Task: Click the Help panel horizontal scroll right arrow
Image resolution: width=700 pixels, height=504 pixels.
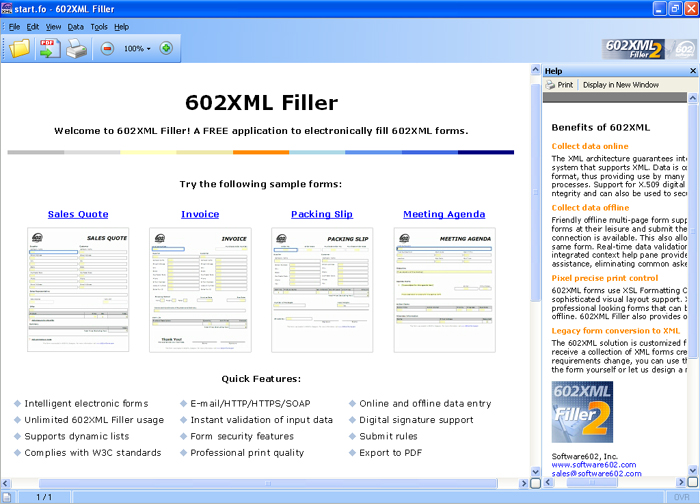Action: (x=681, y=482)
